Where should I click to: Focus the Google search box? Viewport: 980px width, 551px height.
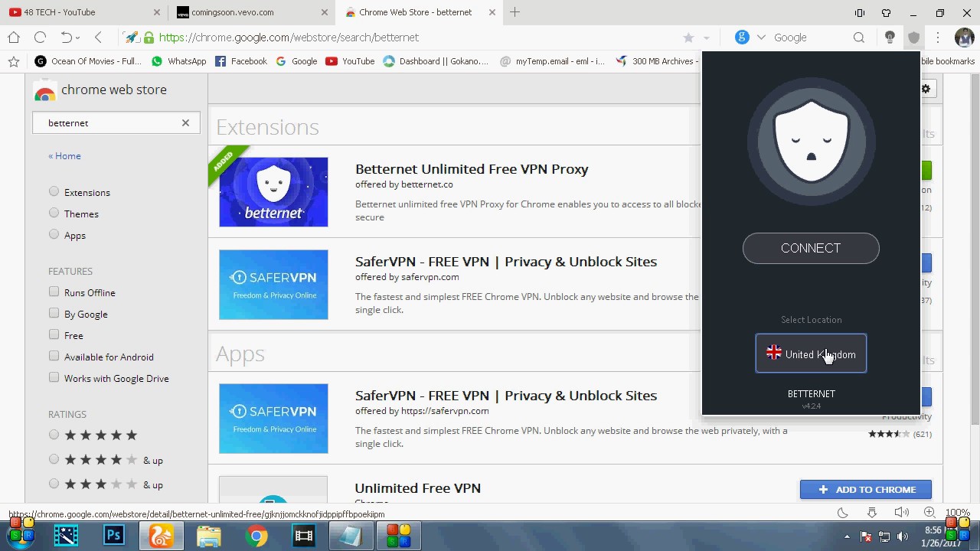810,37
